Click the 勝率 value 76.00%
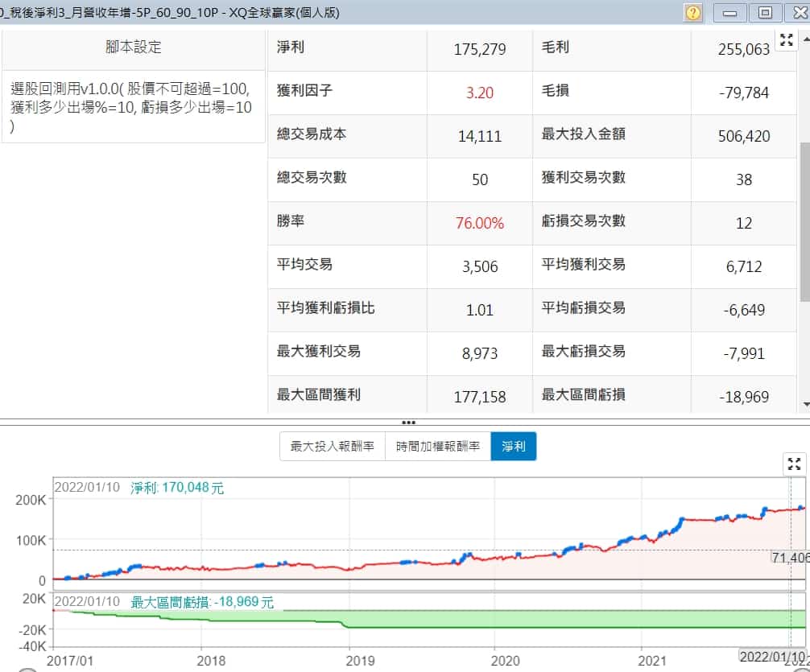 click(x=480, y=223)
